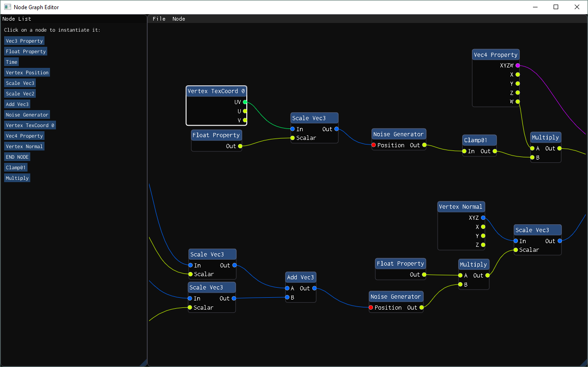Instantiate a Noise Generator from the Node List
The height and width of the screenshot is (367, 588).
tap(27, 114)
